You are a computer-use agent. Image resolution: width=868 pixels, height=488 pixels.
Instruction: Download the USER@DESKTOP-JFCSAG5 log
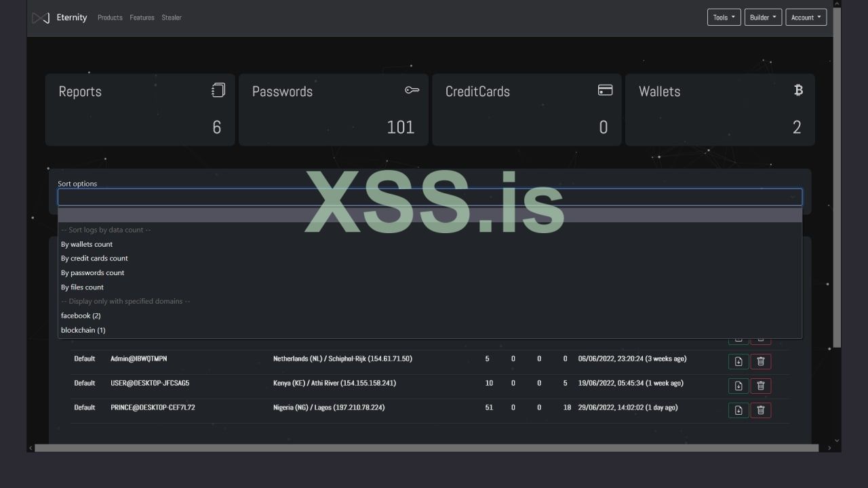pos(738,386)
